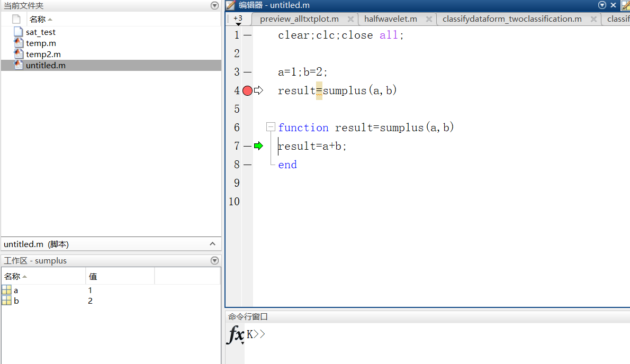Close the classifydataform_twoclassification.m tab
The image size is (630, 364).
(x=593, y=19)
